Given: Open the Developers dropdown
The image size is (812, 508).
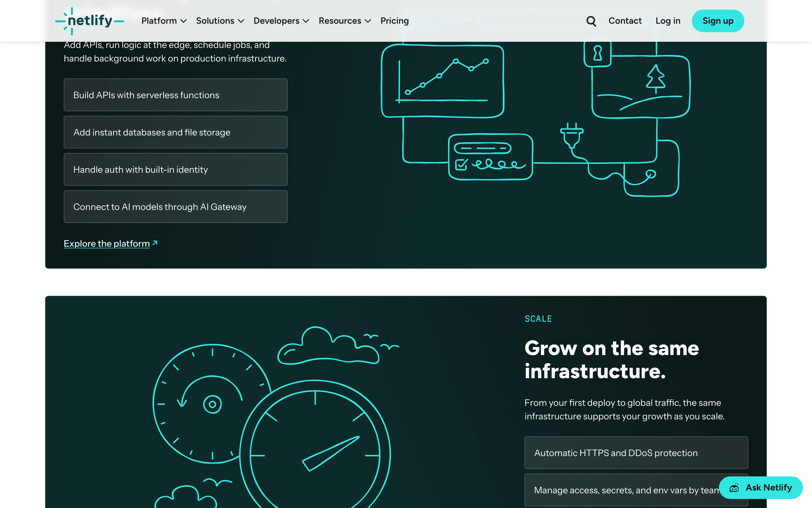Looking at the screenshot, I should pyautogui.click(x=281, y=21).
